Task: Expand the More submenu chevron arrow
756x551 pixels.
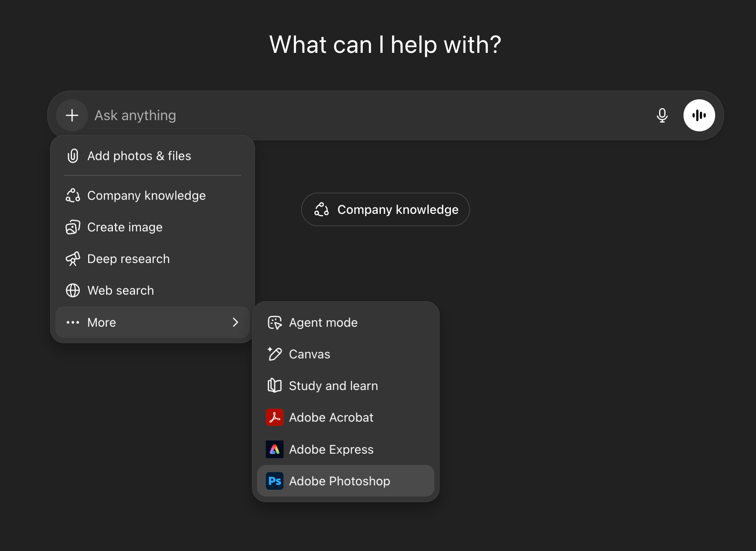Action: pos(235,322)
